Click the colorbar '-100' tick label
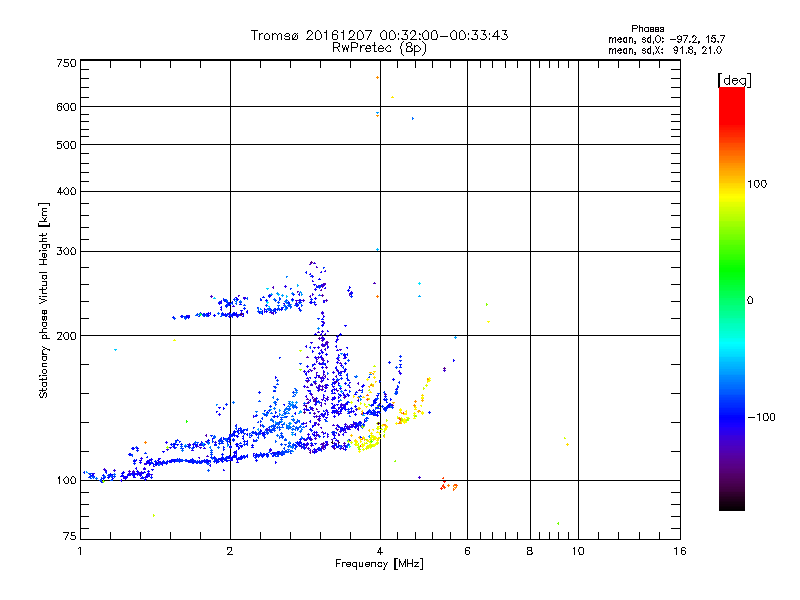This screenshot has height=600, width=800. coord(761,417)
